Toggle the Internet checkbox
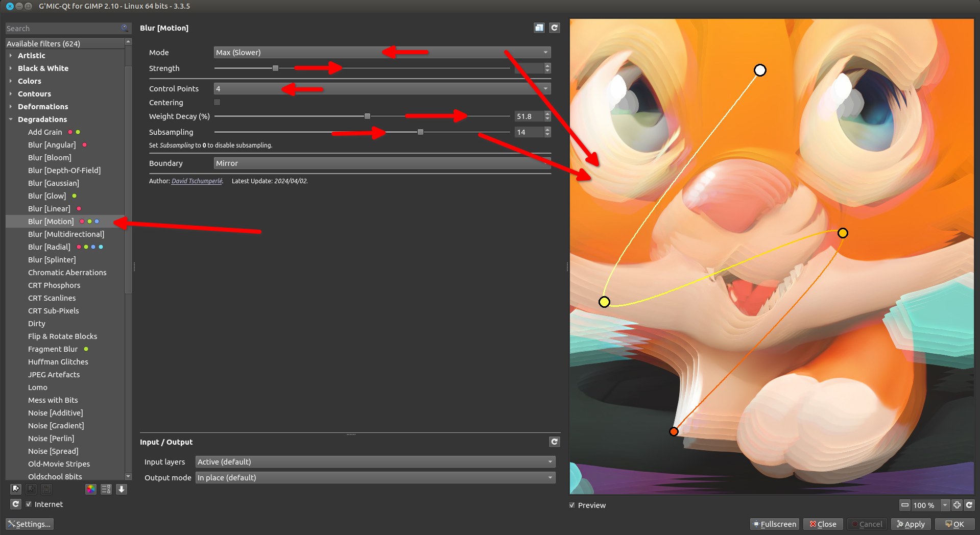The width and height of the screenshot is (980, 535). point(29,504)
